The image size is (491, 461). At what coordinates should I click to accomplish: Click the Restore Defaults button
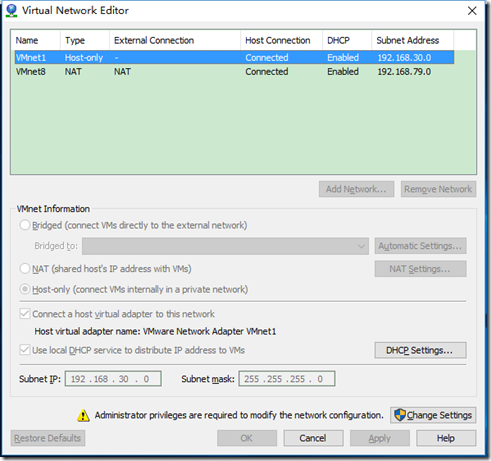click(48, 438)
